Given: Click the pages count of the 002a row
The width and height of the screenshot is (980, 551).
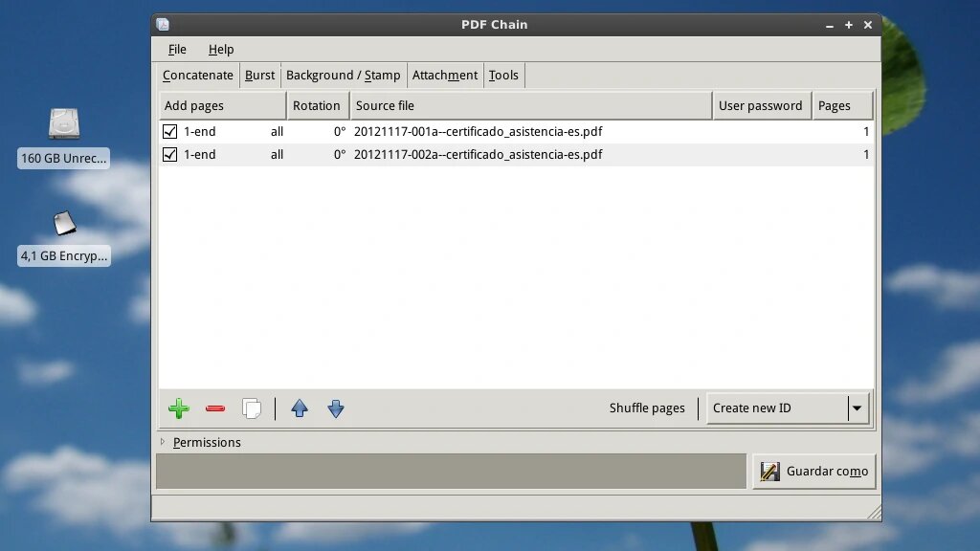Looking at the screenshot, I should tap(865, 154).
